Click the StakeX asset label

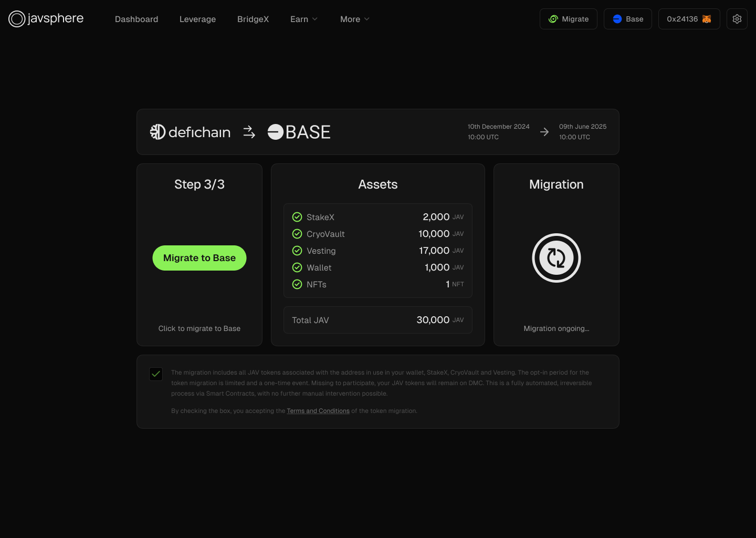320,217
